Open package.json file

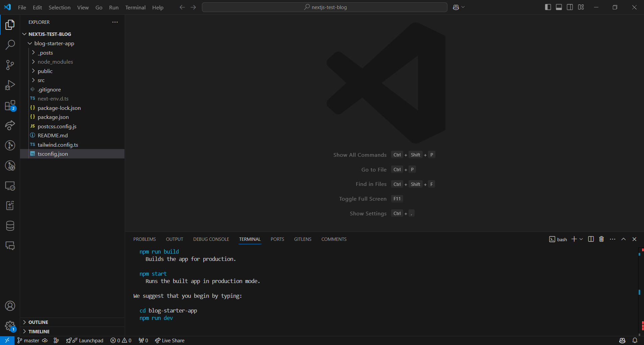pos(72,117)
